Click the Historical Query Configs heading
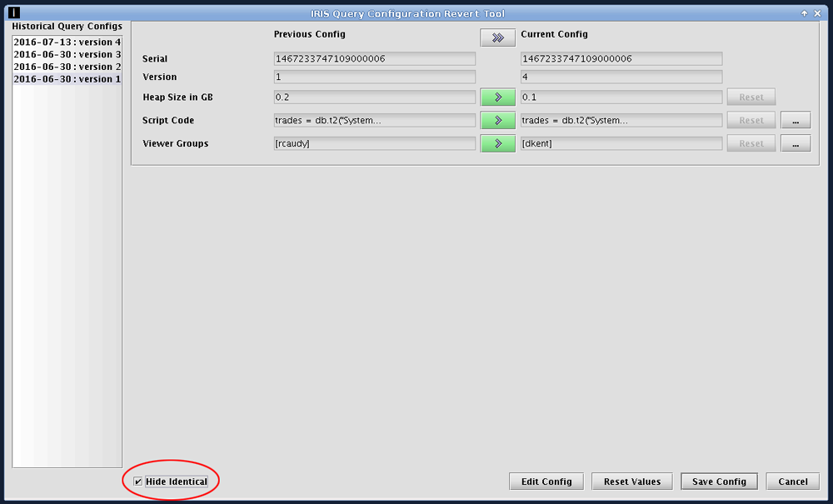 (67, 26)
